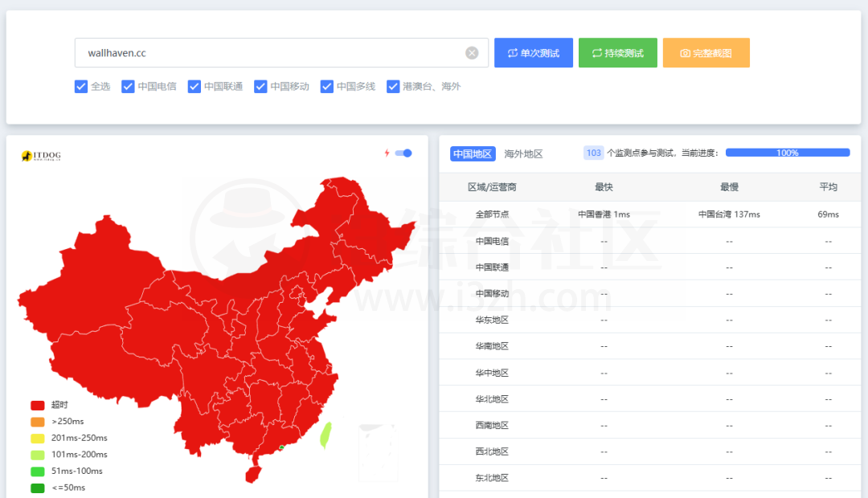The height and width of the screenshot is (498, 868).
Task: Sort by 区域/运营商 column header
Action: click(x=492, y=187)
